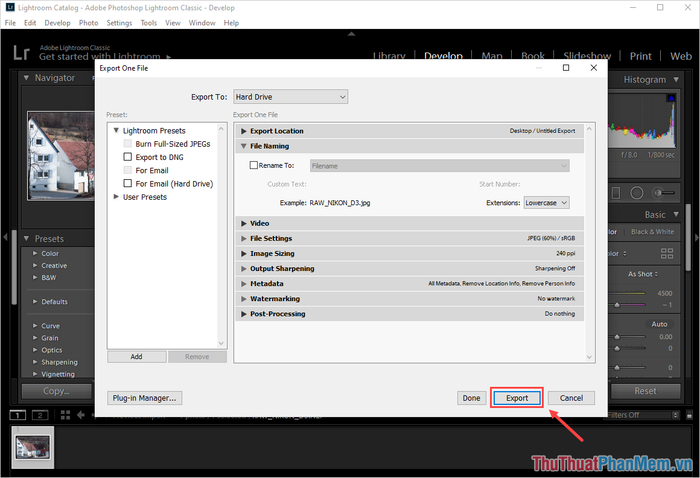Screen dimensions: 700x478
Task: Switch to the Print module
Action: pyautogui.click(x=641, y=56)
